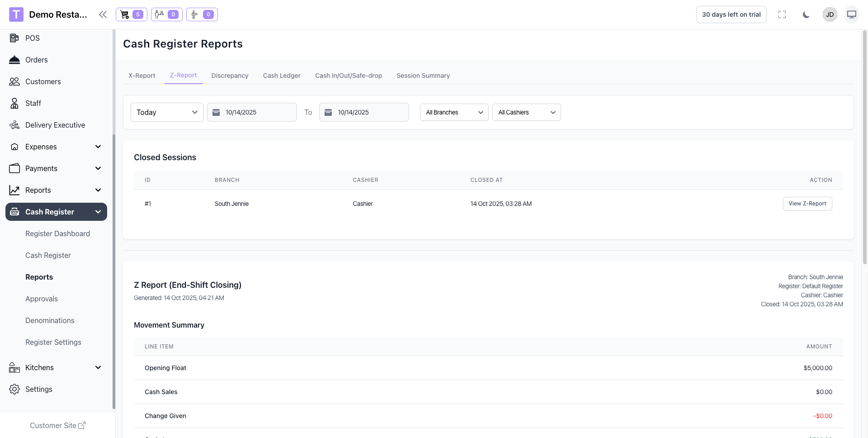
Task: Click the Orders cloche icon
Action: 14,60
